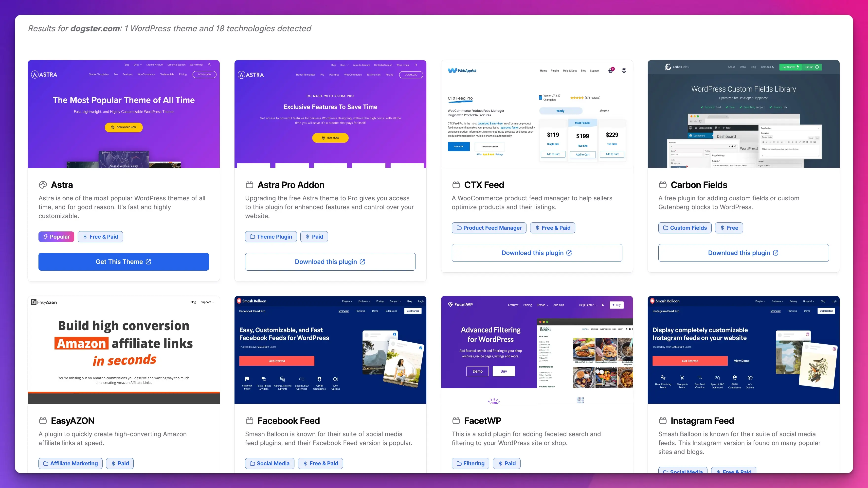Expand CTX Feed Product Feed Manager tag
868x488 pixels.
(489, 228)
